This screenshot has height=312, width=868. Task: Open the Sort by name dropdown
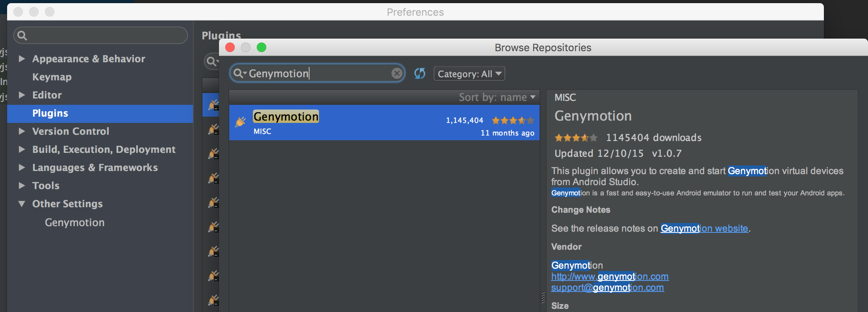click(x=497, y=97)
